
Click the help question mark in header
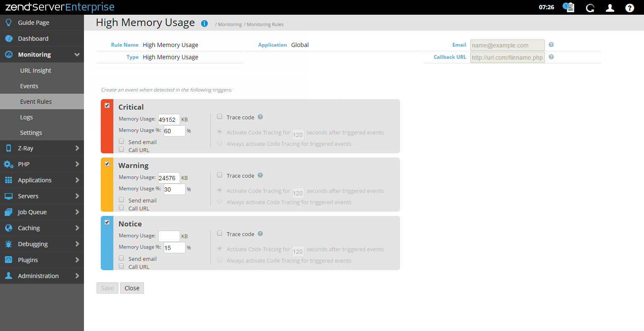[629, 8]
